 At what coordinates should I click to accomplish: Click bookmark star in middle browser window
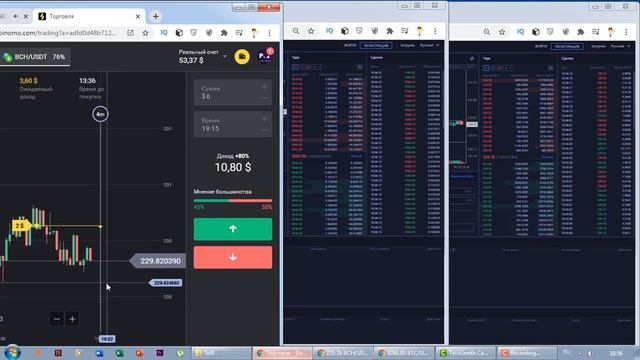tap(311, 31)
